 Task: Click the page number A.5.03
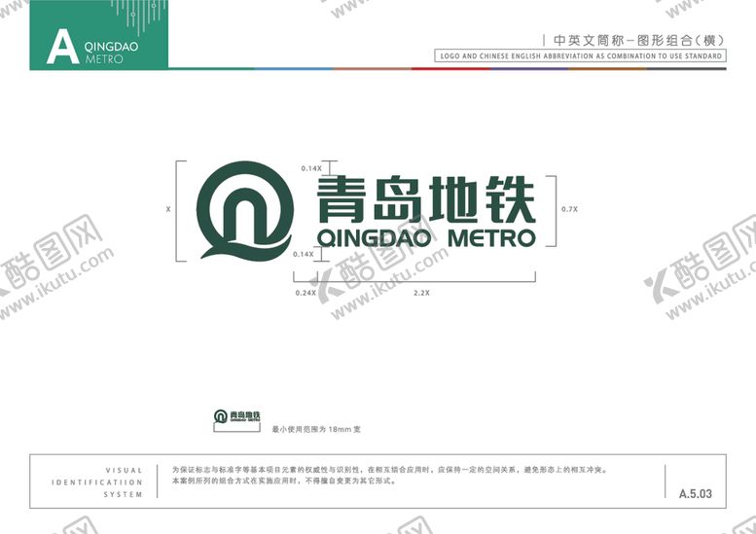tap(696, 493)
